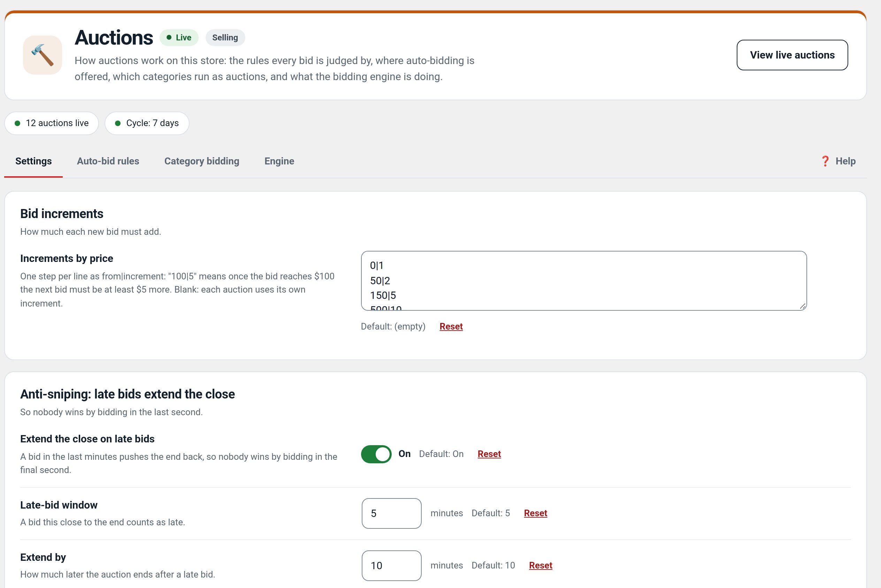Click the hammer Auctions icon

[x=43, y=55]
